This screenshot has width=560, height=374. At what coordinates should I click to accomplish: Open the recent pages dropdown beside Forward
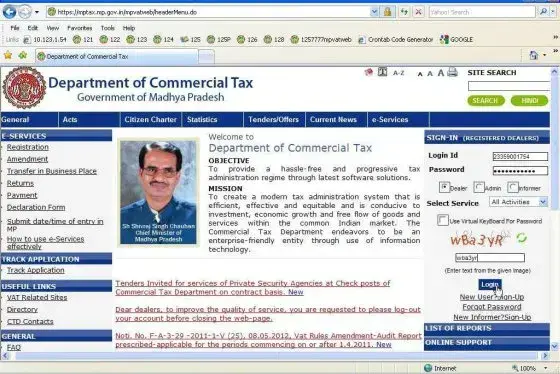pos(37,12)
